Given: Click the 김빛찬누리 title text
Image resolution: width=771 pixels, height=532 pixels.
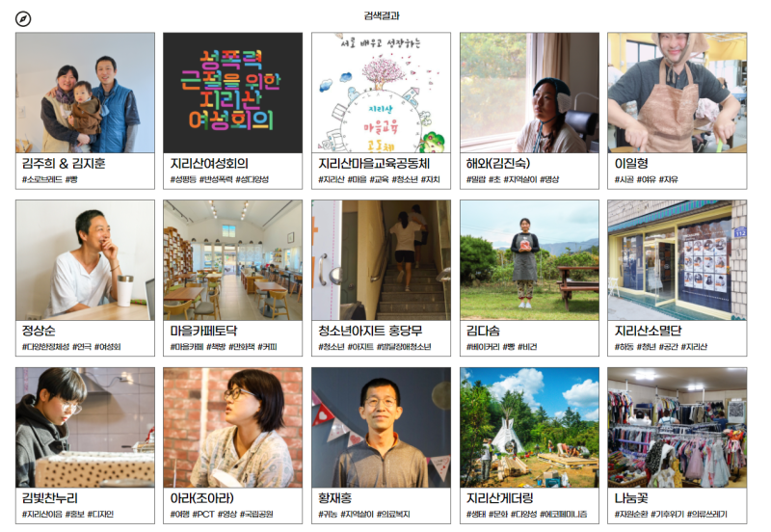Looking at the screenshot, I should click(50, 498).
